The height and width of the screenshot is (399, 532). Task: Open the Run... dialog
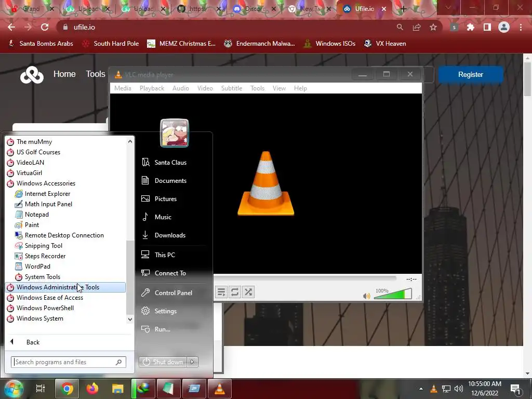(x=162, y=329)
